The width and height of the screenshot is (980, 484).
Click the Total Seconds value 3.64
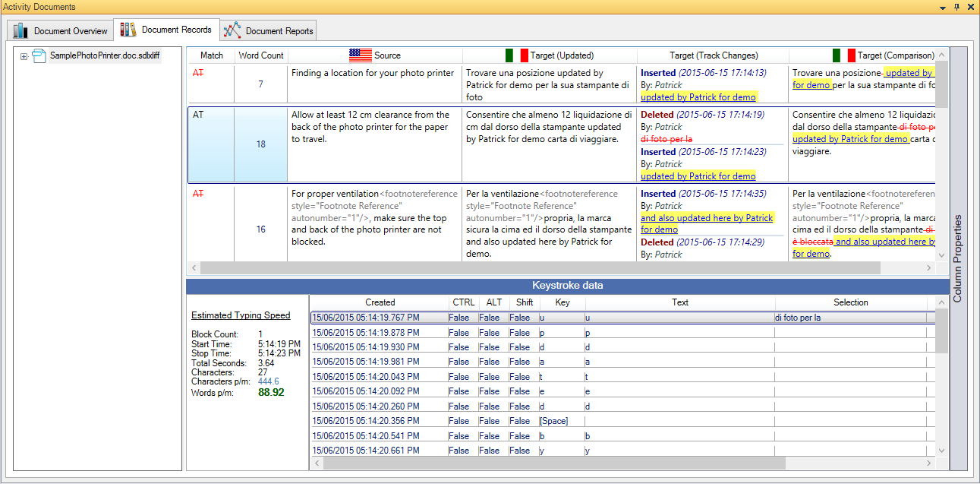tap(266, 363)
